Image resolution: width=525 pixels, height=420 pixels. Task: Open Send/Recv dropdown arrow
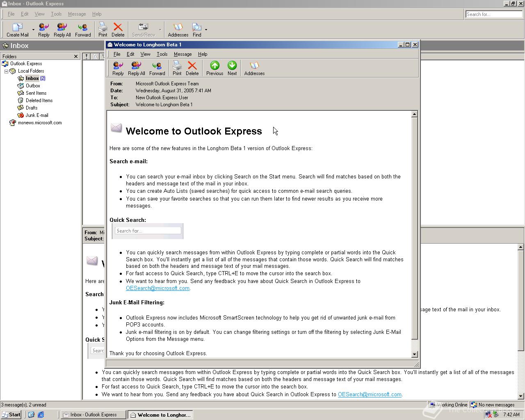pos(160,30)
